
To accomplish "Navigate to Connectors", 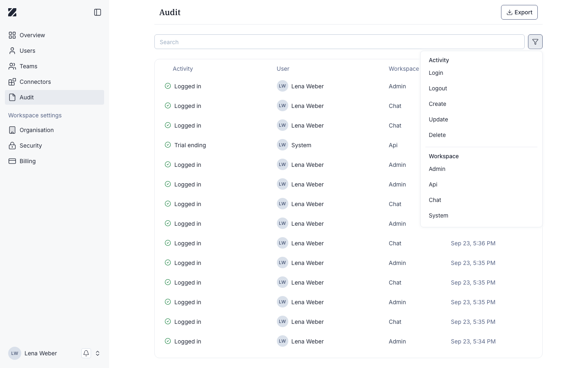I will click(54, 82).
